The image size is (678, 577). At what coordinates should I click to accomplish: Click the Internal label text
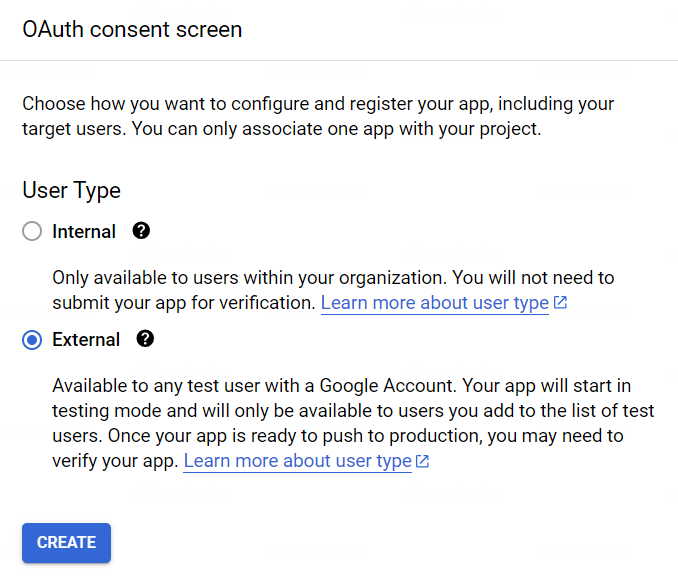click(84, 231)
